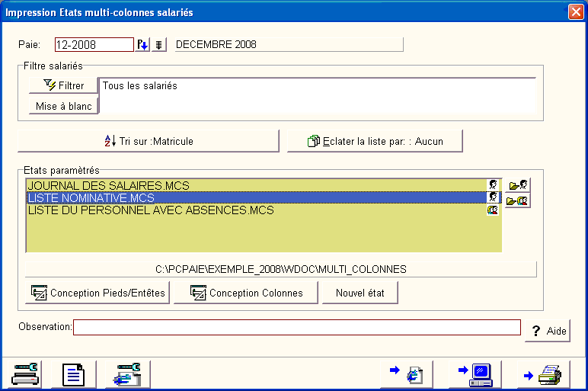This screenshot has width=588, height=391.
Task: Click Tri sur Matricule sort button
Action: click(148, 141)
